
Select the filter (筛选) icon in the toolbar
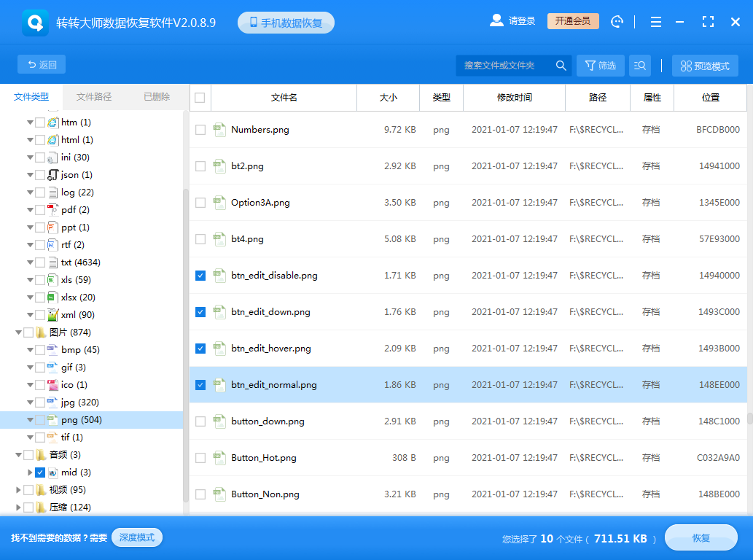600,65
